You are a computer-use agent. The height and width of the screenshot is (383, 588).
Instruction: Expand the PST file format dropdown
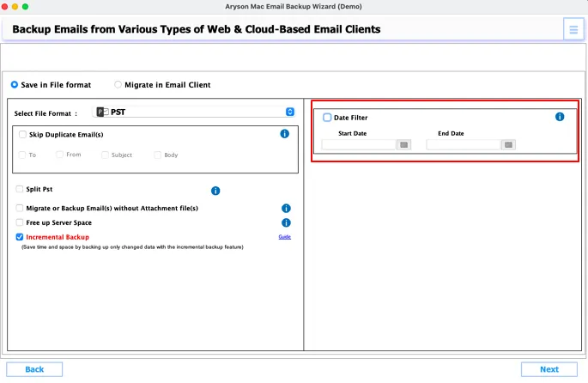click(289, 112)
